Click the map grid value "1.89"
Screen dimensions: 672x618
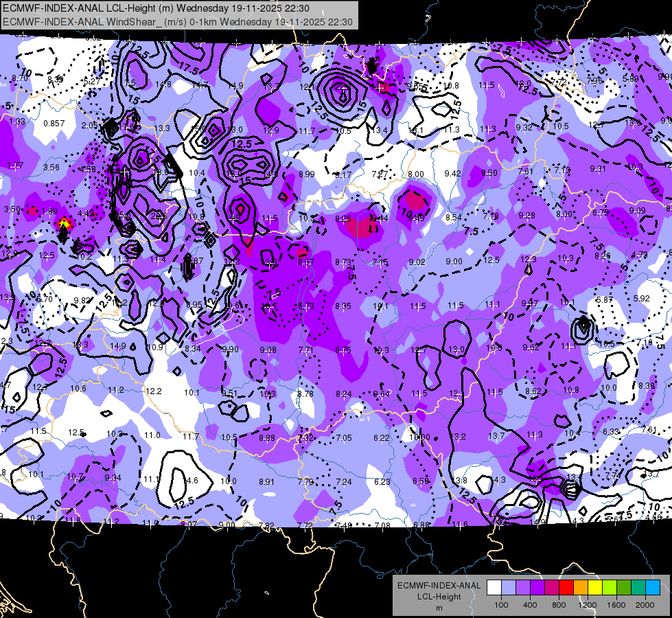pyautogui.click(x=49, y=211)
